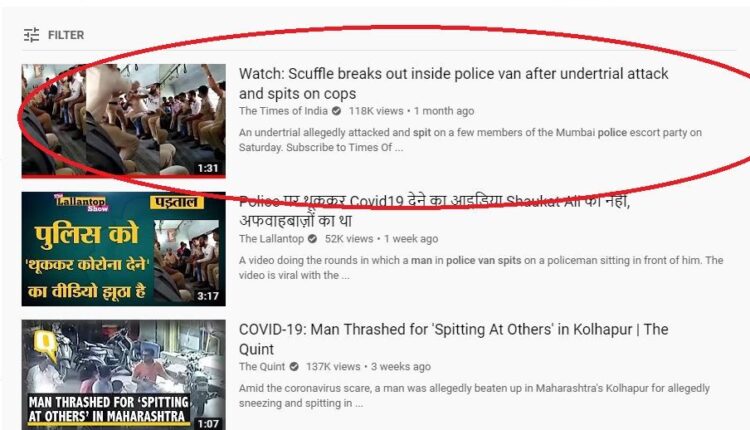Click the 3:17 duration badge
The height and width of the screenshot is (430, 750).
(208, 296)
